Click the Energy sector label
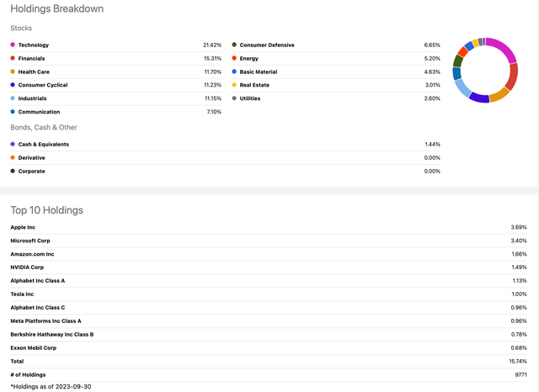The height and width of the screenshot is (392, 539). (249, 59)
